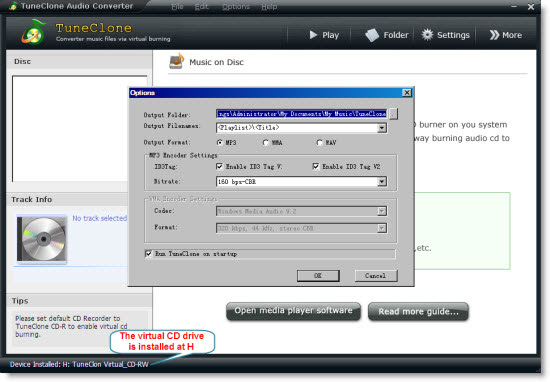Click the More double-arrow icon
550x382 pixels.
click(494, 35)
